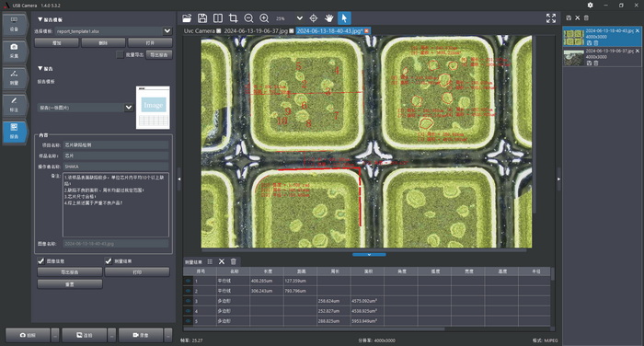Delete the 2024-06-13-18-40-43 thumbnail image
The image size is (644, 346).
[x=595, y=42]
